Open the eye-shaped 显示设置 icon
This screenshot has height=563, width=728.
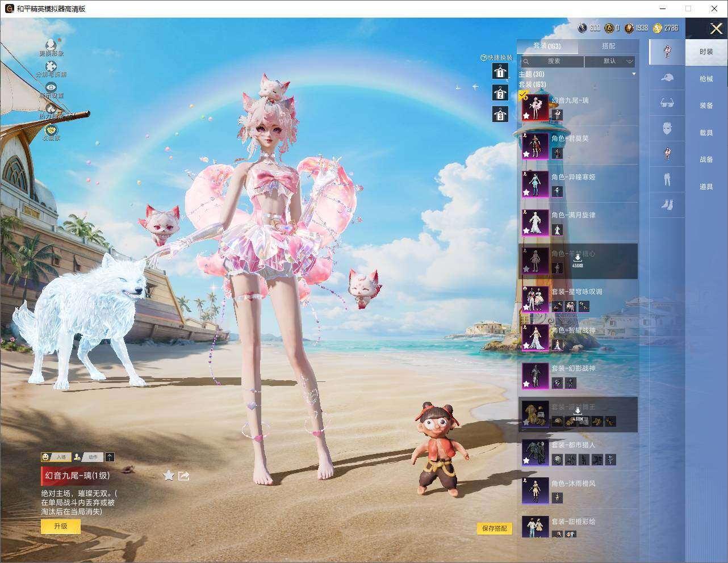coord(51,87)
